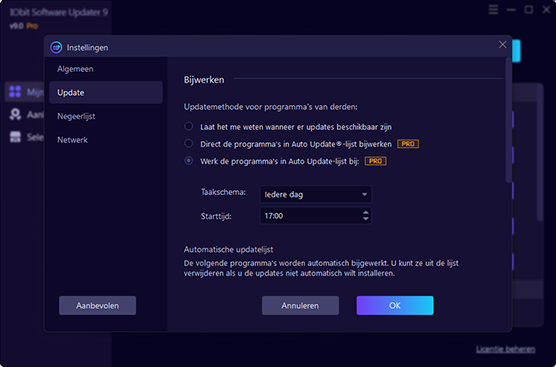Click the store icon in main sidebar
556x367 pixels.
[15, 137]
